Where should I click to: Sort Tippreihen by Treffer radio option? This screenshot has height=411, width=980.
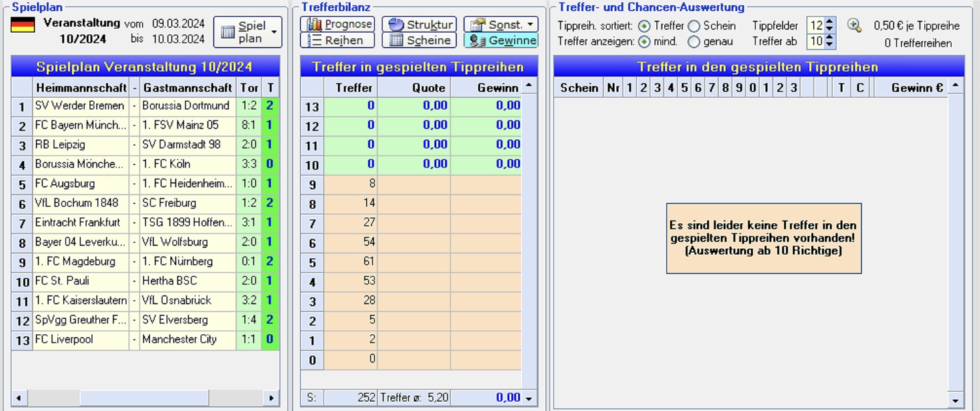coord(644,26)
